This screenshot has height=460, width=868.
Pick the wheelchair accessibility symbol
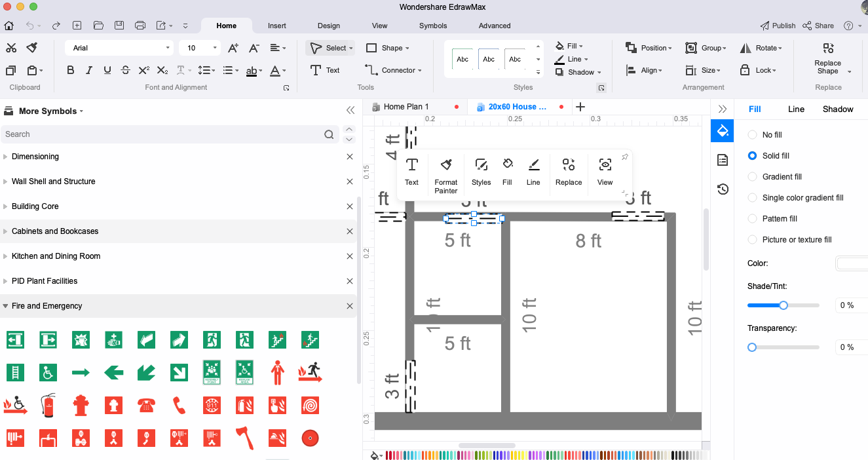[x=48, y=372]
